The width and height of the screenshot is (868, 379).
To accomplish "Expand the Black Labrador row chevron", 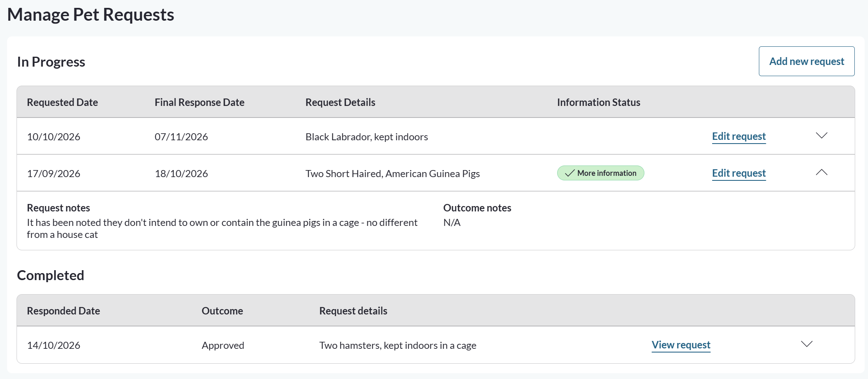I will point(821,136).
